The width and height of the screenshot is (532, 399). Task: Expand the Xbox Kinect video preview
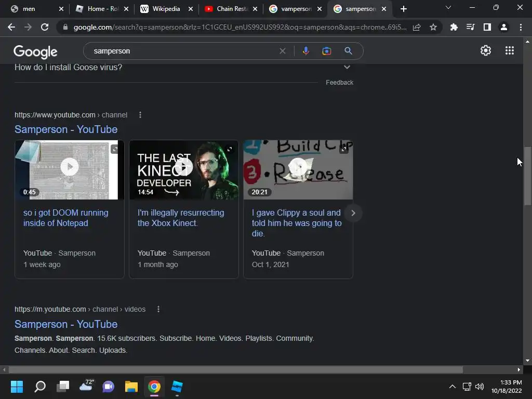[x=230, y=149]
